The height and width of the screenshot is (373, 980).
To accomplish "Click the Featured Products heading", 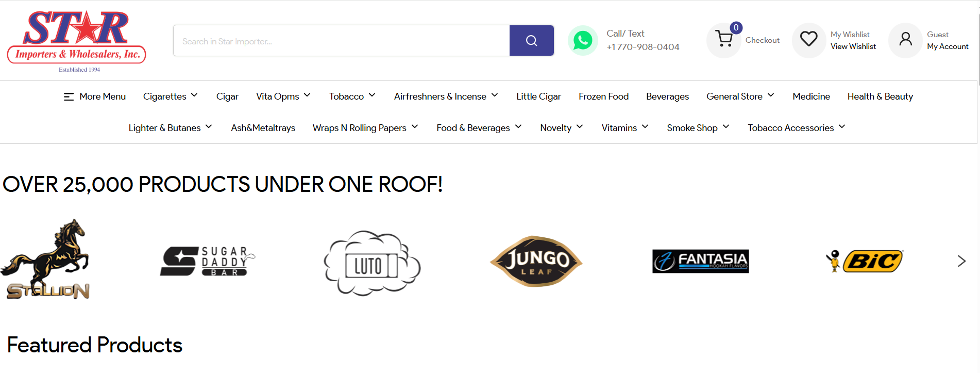I will (95, 345).
